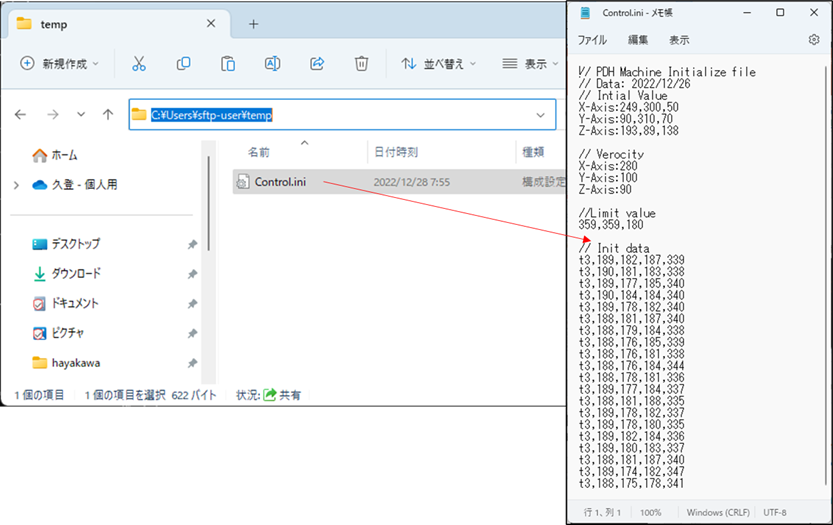Open the 新規作成 dropdown
Screen dimensions: 833x525
(x=60, y=63)
